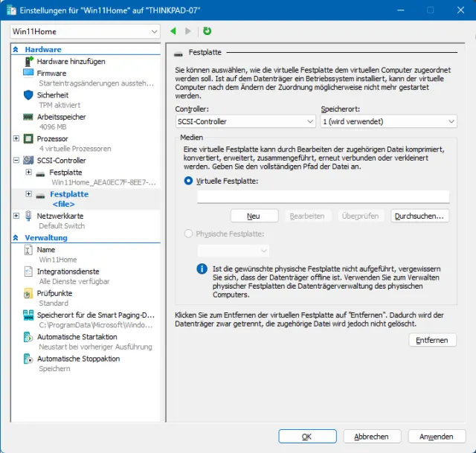The height and width of the screenshot is (453, 476).
Task: Click the Netzwerkkarte network adapter icon
Action: click(28, 216)
